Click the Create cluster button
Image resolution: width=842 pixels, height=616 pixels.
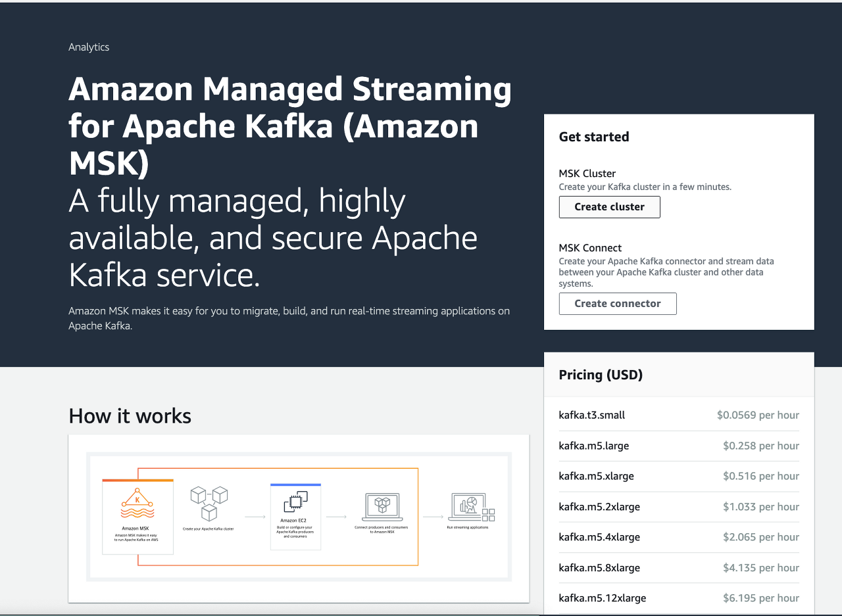coord(609,206)
